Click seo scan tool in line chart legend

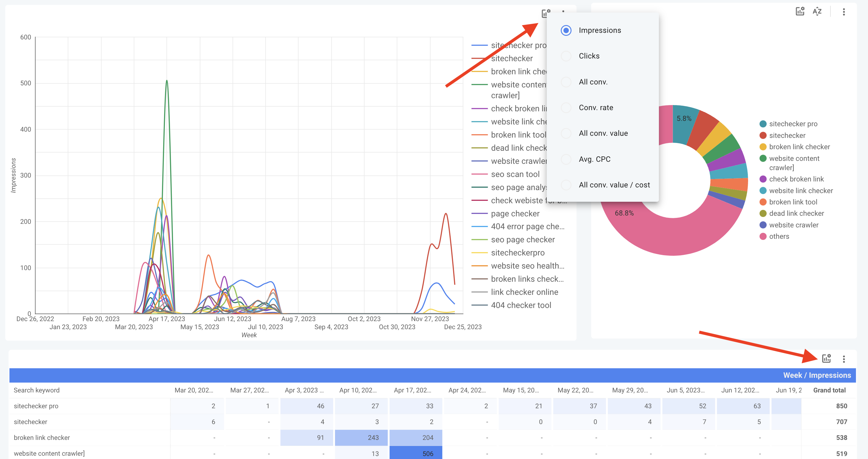click(x=515, y=174)
